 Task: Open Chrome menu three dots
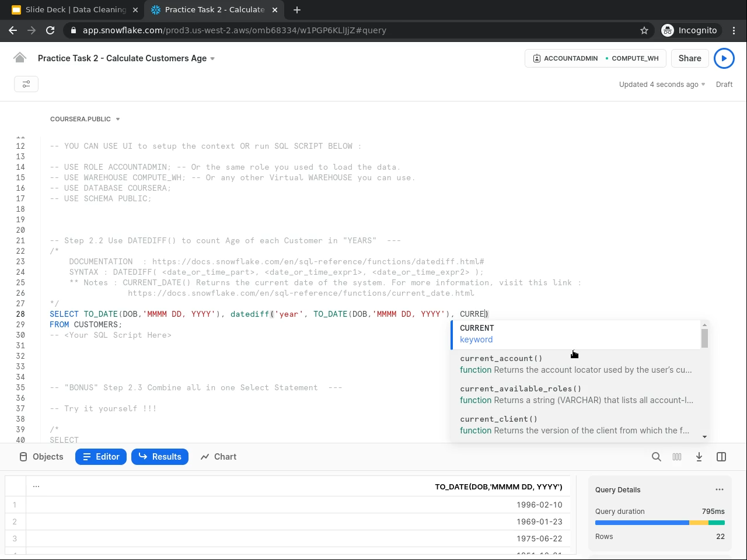click(x=734, y=30)
